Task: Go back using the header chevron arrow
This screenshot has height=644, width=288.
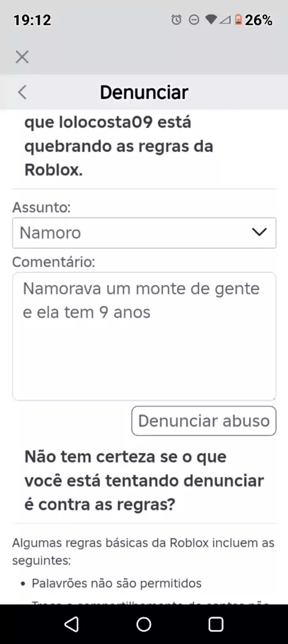Action: [x=23, y=93]
